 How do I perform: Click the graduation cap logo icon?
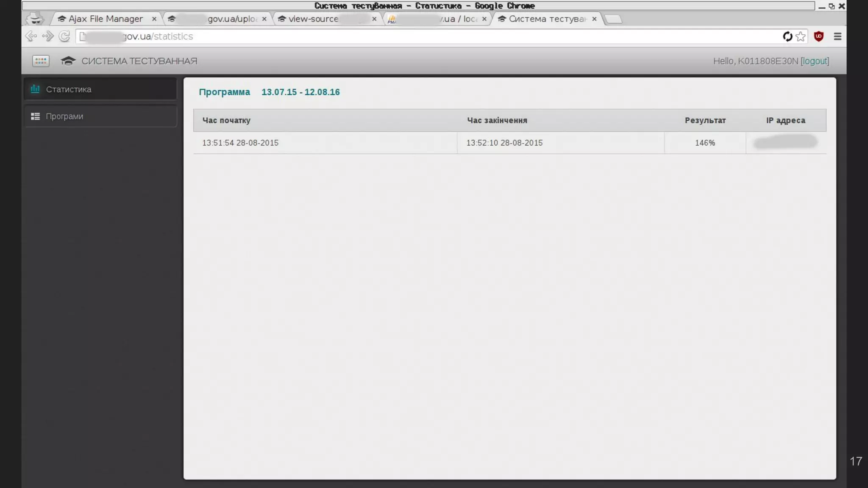(x=68, y=61)
